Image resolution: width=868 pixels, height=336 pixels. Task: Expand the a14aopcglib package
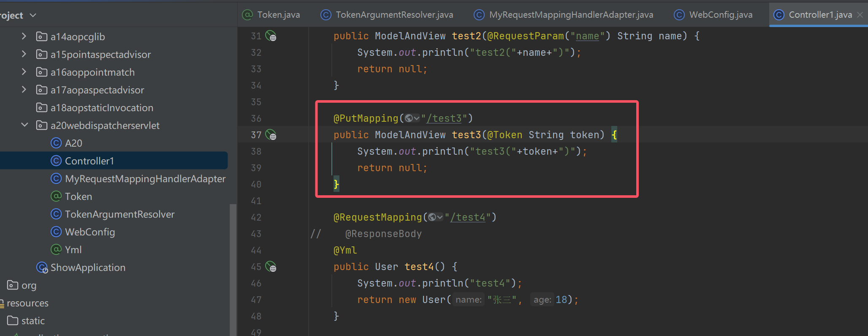point(24,36)
